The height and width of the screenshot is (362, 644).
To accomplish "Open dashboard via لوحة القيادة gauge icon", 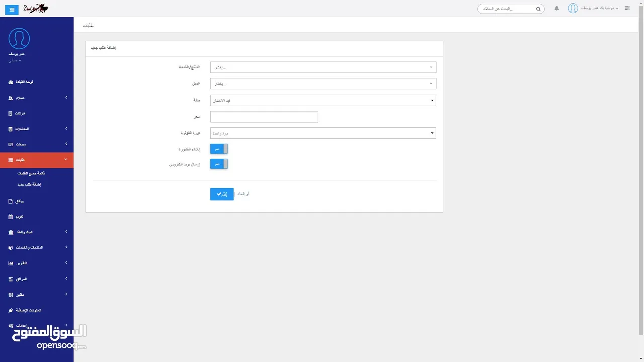I will pyautogui.click(x=11, y=82).
